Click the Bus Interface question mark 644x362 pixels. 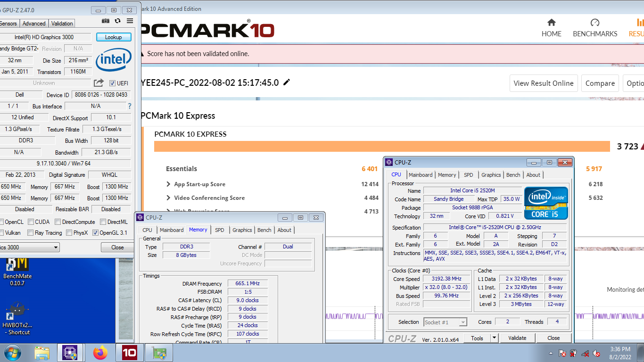130,106
